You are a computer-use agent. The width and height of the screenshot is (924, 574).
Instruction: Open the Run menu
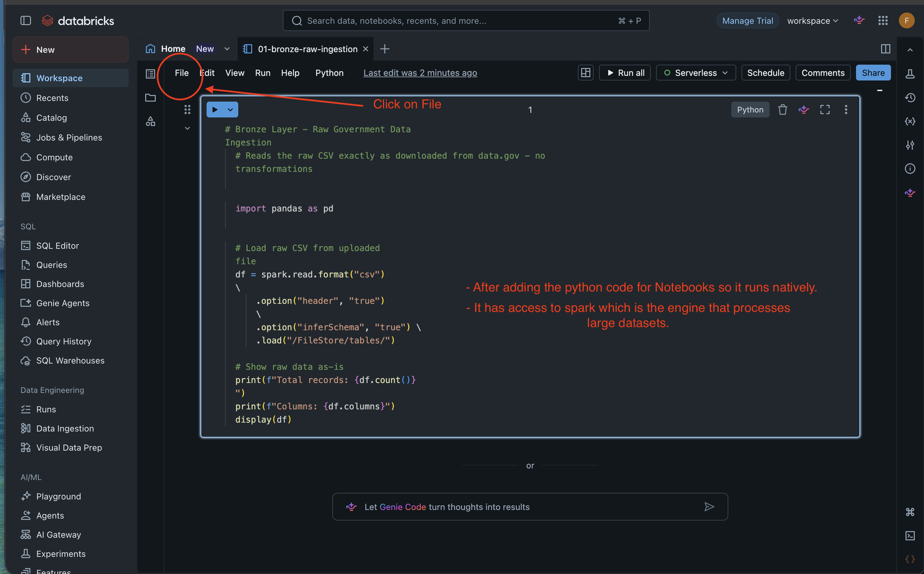[263, 73]
